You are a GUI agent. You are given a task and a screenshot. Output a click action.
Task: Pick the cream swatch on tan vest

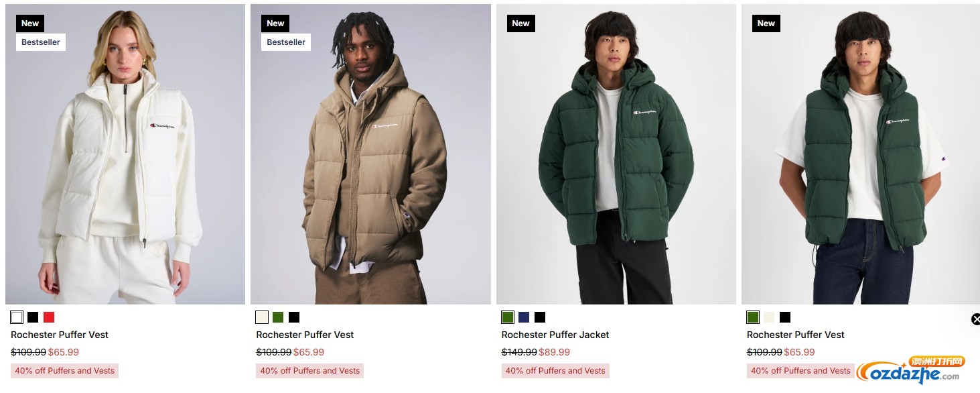click(262, 317)
